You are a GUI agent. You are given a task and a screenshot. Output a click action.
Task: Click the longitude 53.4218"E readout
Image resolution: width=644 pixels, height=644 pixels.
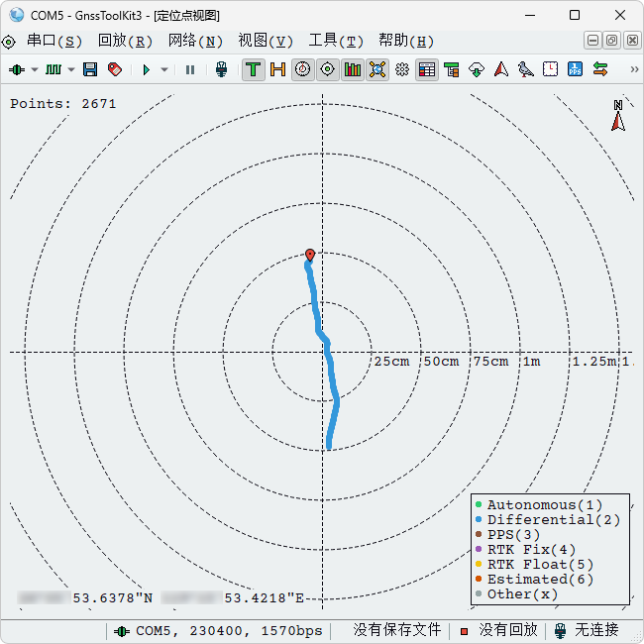click(265, 598)
